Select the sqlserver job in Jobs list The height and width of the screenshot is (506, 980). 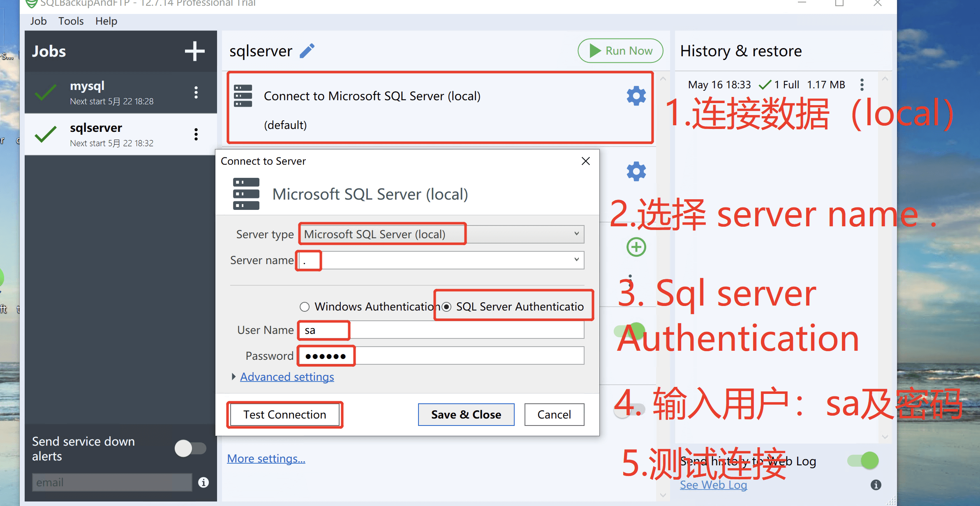[x=121, y=134]
